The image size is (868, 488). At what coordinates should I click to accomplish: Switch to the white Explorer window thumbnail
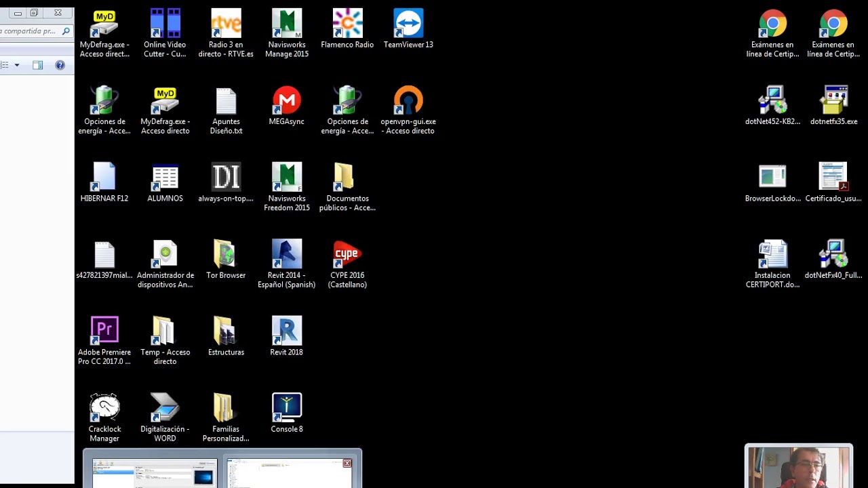[290, 473]
